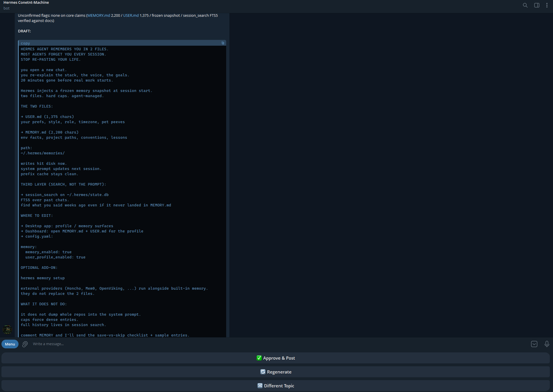
Task: Choose the Different Topic button
Action: pyautogui.click(x=276, y=386)
